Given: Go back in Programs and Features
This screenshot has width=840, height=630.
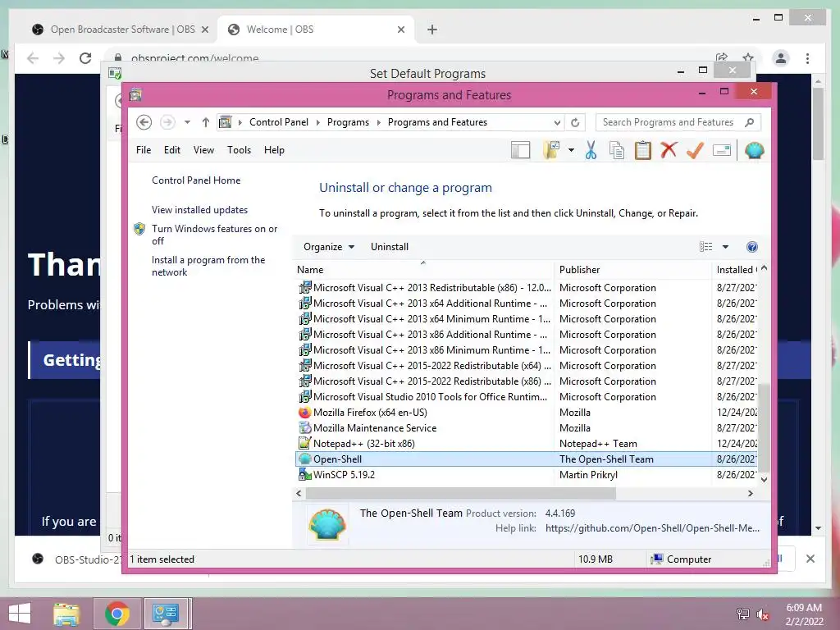Looking at the screenshot, I should [144, 122].
